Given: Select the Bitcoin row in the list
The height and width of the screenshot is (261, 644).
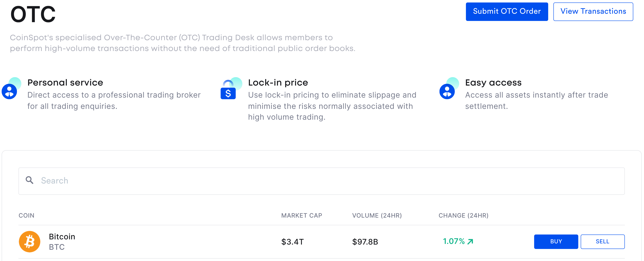Looking at the screenshot, I should [175, 241].
